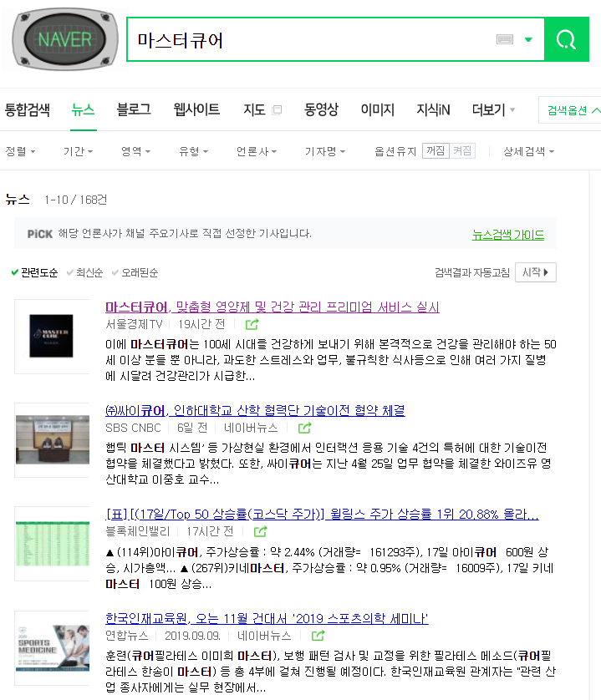Open the 지도 tab
The height and width of the screenshot is (700, 601).
click(x=254, y=109)
